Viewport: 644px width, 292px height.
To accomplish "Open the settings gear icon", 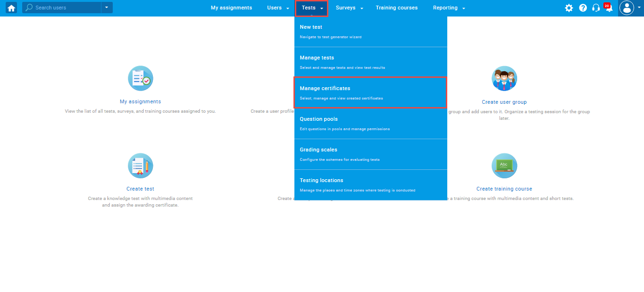I will pyautogui.click(x=569, y=8).
